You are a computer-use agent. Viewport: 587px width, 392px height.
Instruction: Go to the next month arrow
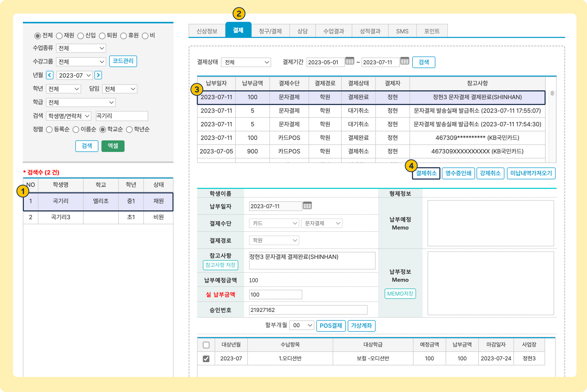coord(98,75)
